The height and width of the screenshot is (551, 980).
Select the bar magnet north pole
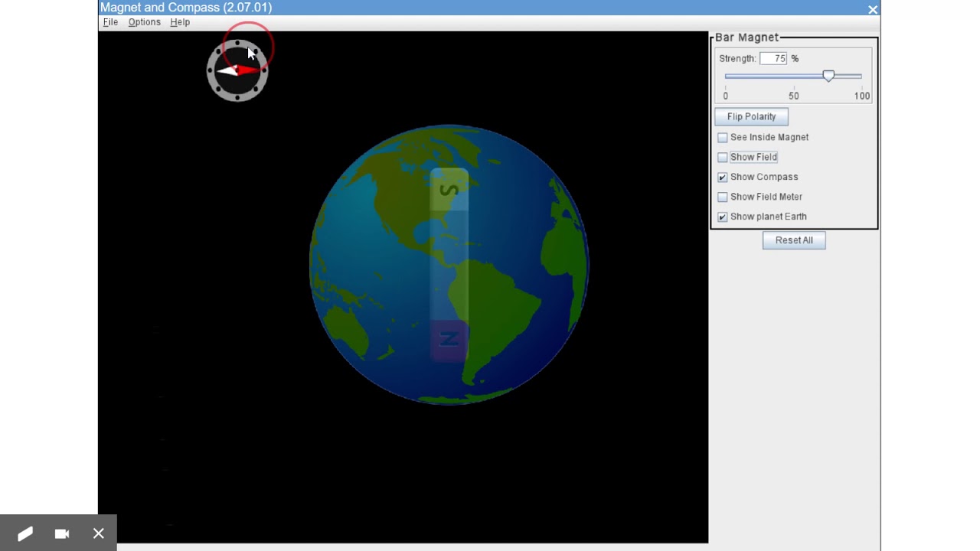[x=449, y=339]
